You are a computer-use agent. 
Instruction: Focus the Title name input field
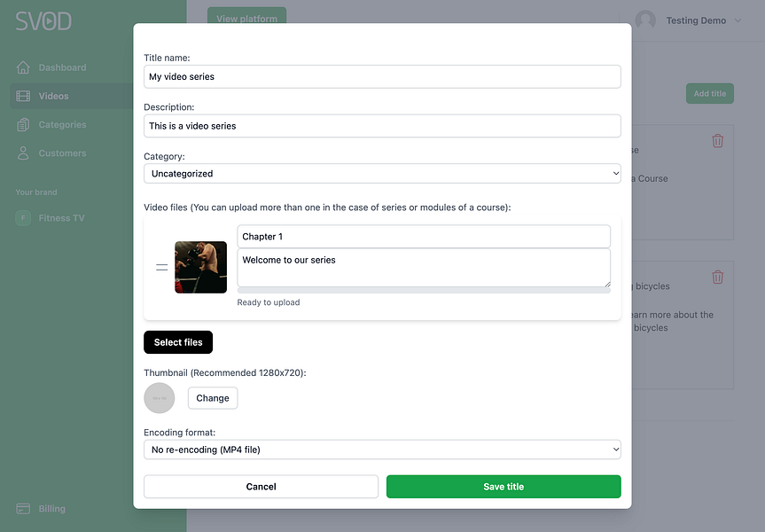(382, 76)
